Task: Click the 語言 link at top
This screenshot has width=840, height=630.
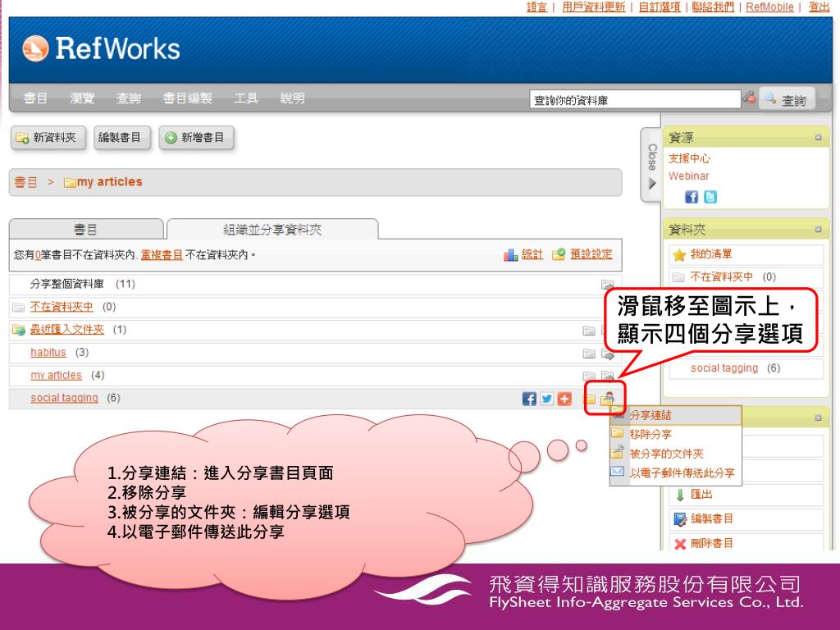Action: point(536,7)
